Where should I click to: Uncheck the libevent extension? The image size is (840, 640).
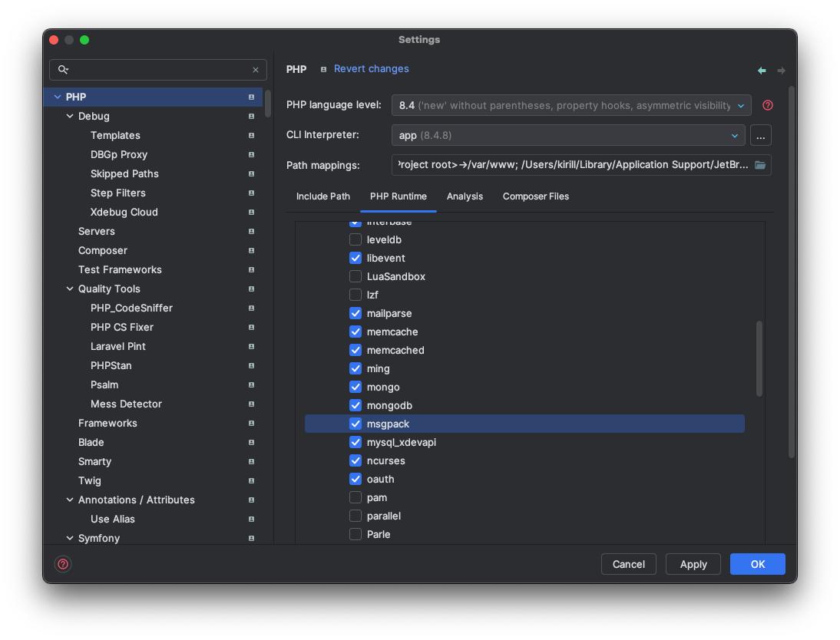click(x=356, y=258)
